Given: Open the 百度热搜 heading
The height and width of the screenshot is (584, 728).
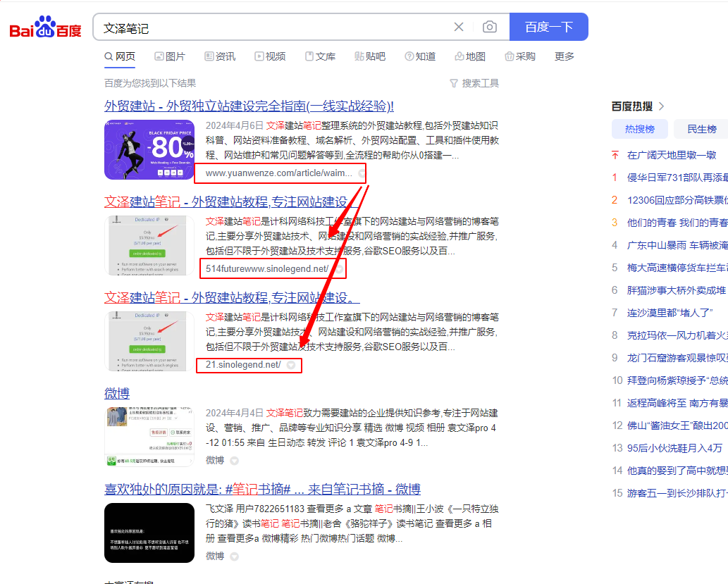Looking at the screenshot, I should click(x=632, y=106).
